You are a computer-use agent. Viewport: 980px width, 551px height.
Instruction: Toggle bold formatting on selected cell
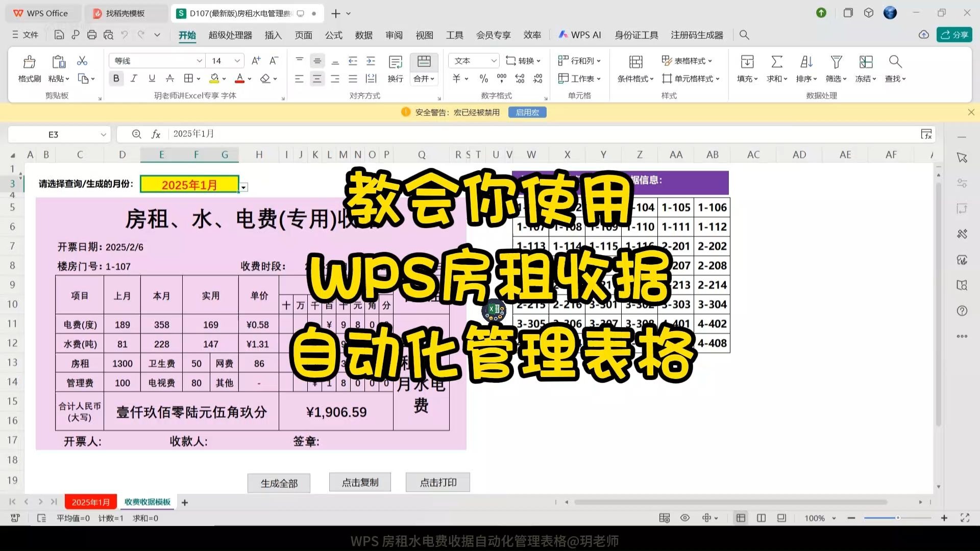pos(116,78)
